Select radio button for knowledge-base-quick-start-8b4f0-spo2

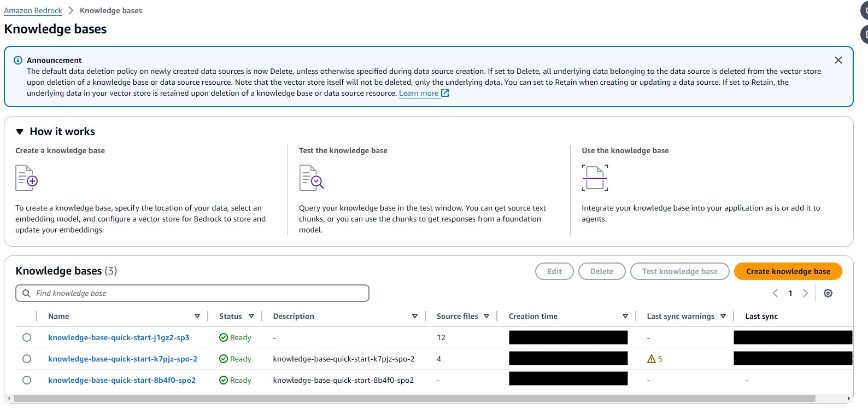click(27, 380)
